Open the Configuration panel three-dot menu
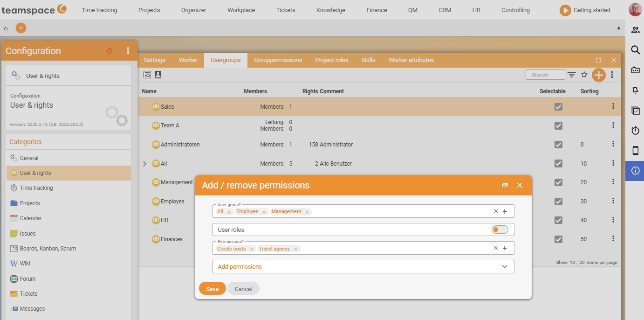This screenshot has width=644, height=320. pyautogui.click(x=128, y=51)
